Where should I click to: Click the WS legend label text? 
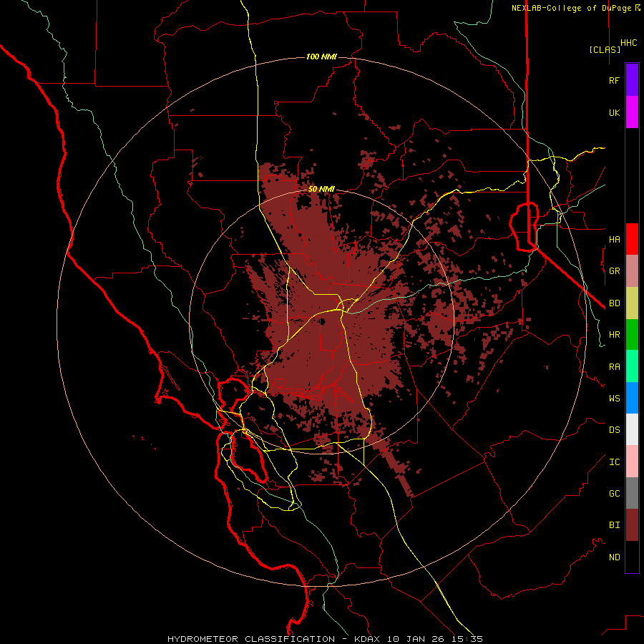click(x=614, y=398)
